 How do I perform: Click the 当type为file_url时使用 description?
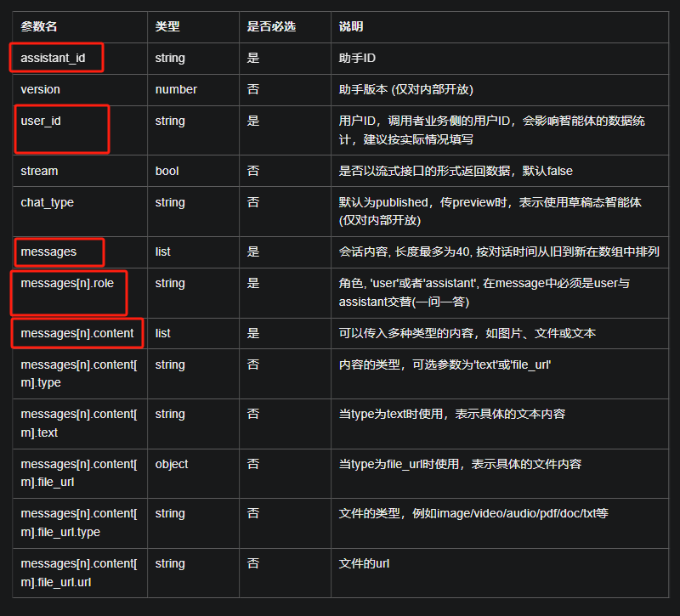(x=460, y=464)
